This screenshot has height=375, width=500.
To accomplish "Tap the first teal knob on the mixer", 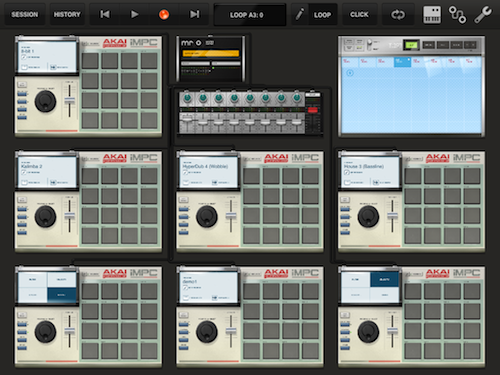I will (187, 98).
